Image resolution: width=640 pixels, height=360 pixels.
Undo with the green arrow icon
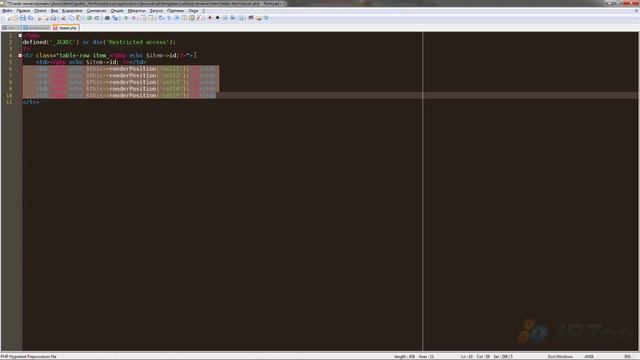pyautogui.click(x=89, y=18)
